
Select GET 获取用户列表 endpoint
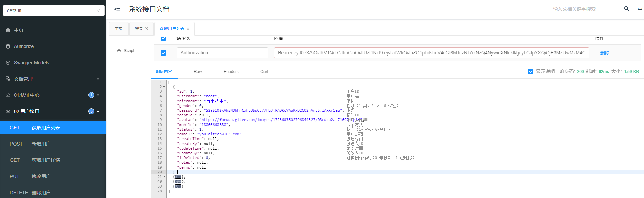[x=53, y=128]
